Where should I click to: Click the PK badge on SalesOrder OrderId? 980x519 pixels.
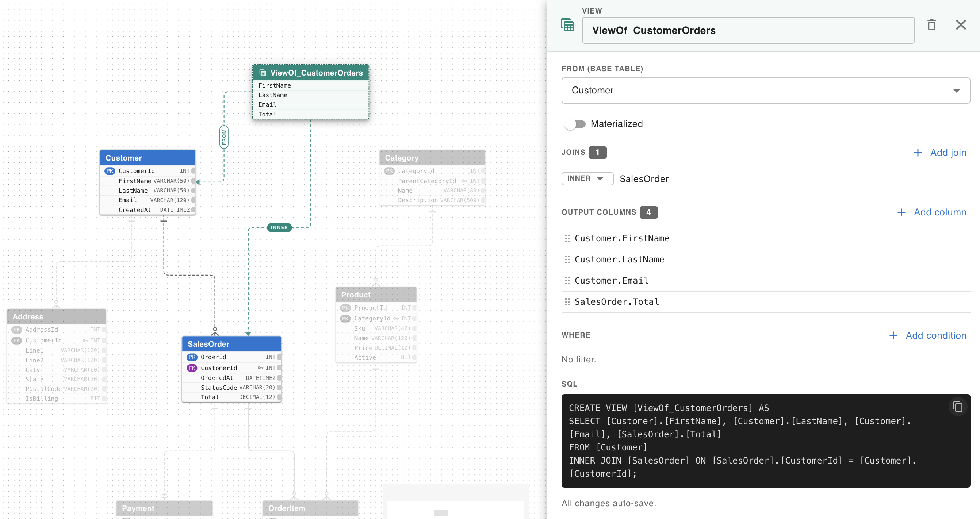point(192,357)
